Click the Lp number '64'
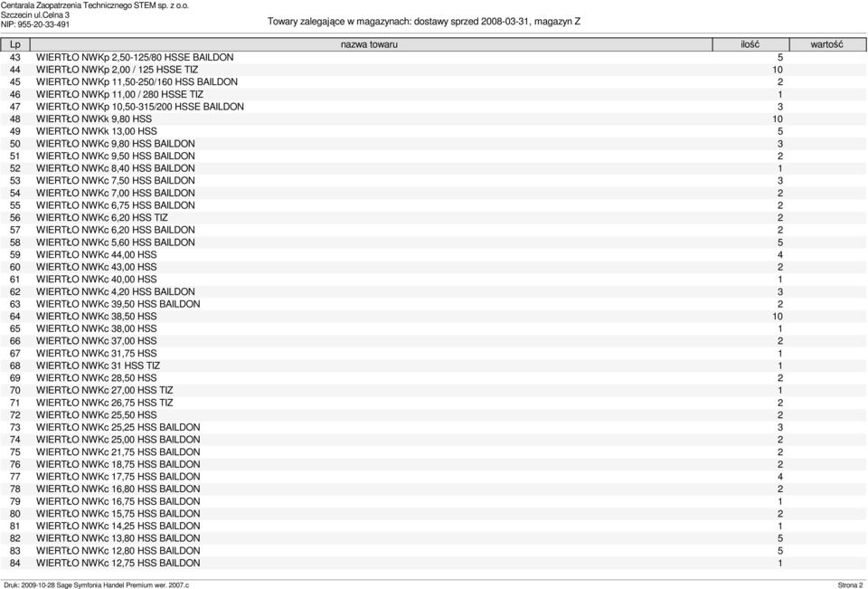The height and width of the screenshot is (589, 868). point(15,317)
